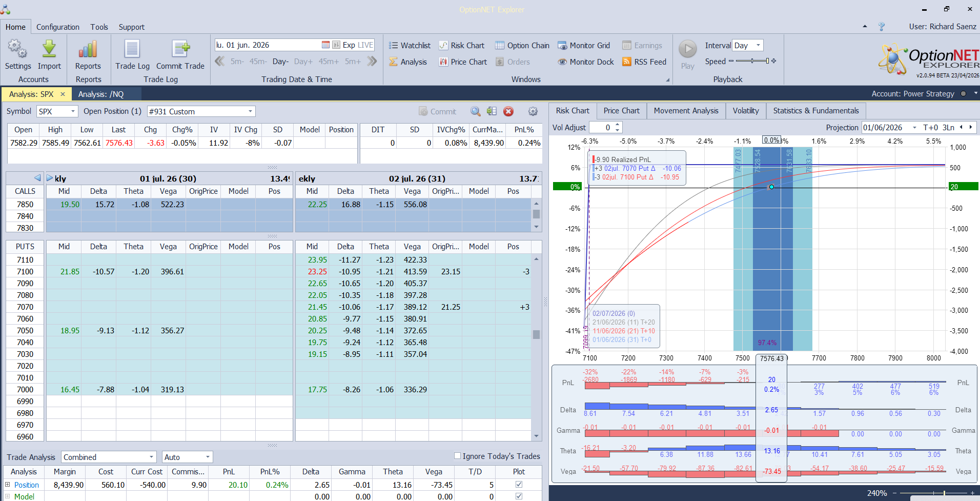This screenshot has height=501, width=980.
Task: Open Risk Chart from the Windows group
Action: [x=462, y=46]
